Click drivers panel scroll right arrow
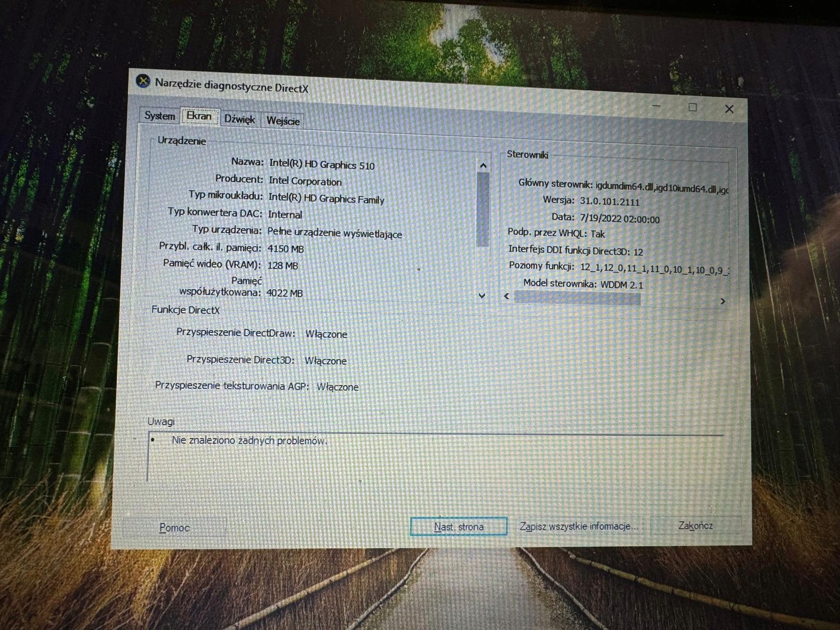This screenshot has width=840, height=630. 723,301
